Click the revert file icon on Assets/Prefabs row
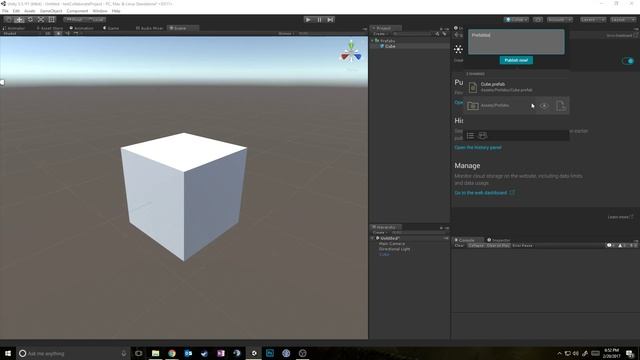 561,106
